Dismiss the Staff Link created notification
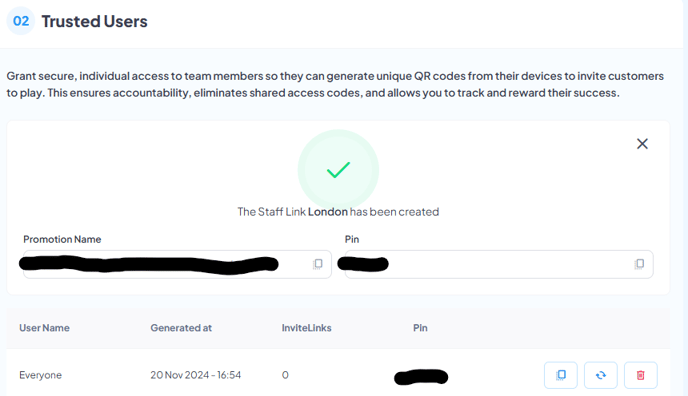 coord(642,144)
